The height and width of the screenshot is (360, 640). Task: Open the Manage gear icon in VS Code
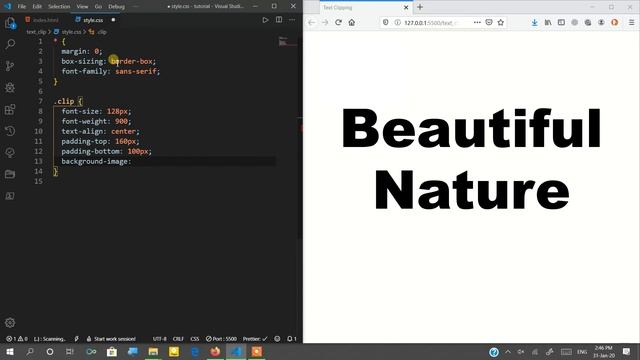[x=10, y=322]
